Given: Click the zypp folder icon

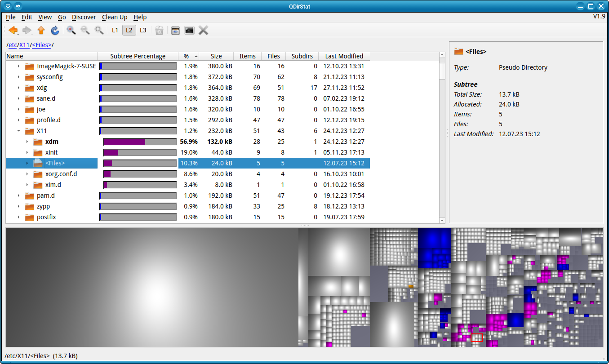Looking at the screenshot, I should (x=29, y=206).
